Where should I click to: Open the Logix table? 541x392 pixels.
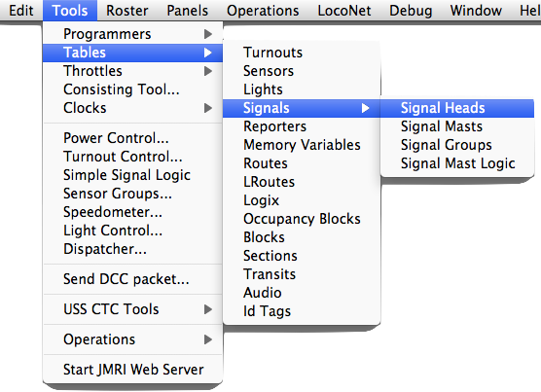(302, 200)
